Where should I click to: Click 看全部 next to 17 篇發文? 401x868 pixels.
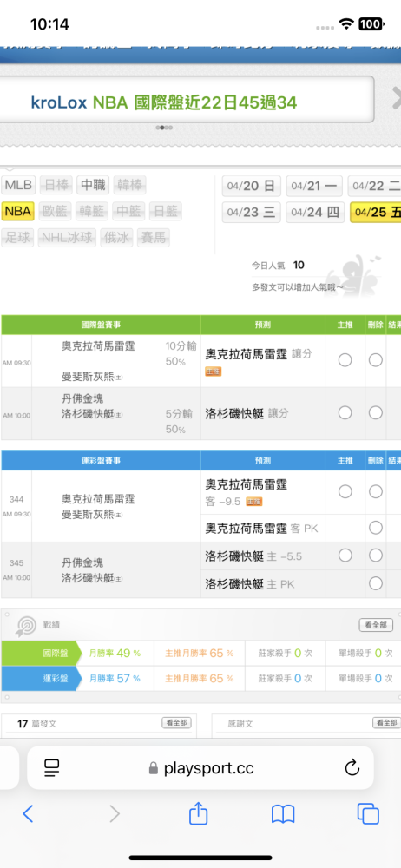[x=177, y=723]
